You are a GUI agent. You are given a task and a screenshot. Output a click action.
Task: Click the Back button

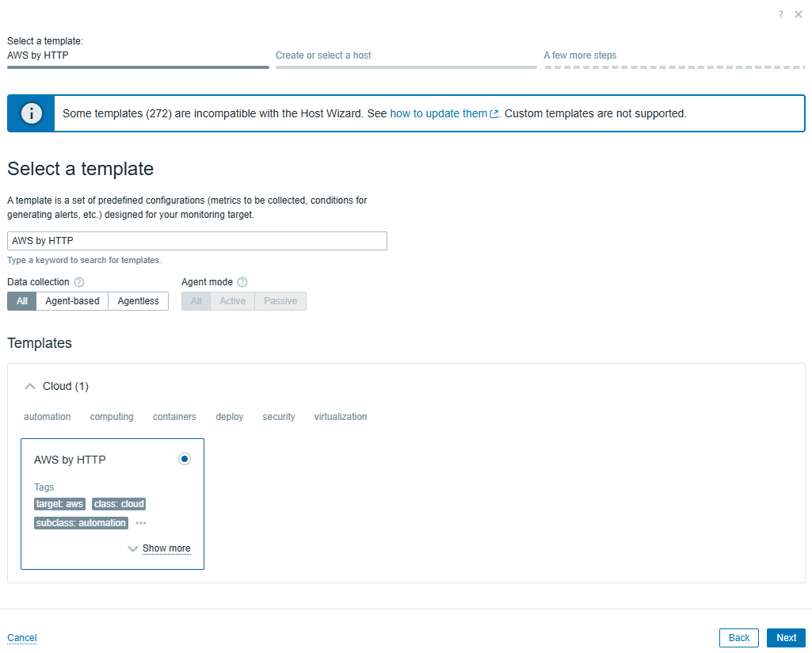(x=738, y=638)
